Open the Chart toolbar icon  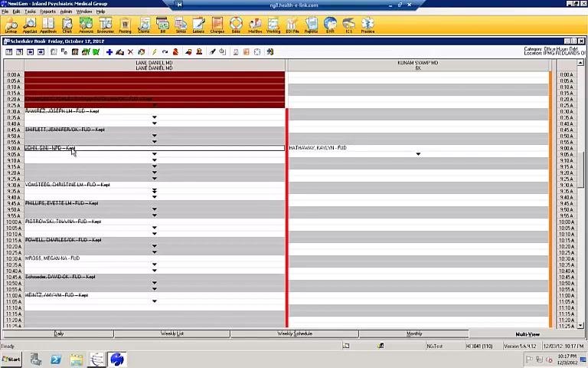click(67, 25)
